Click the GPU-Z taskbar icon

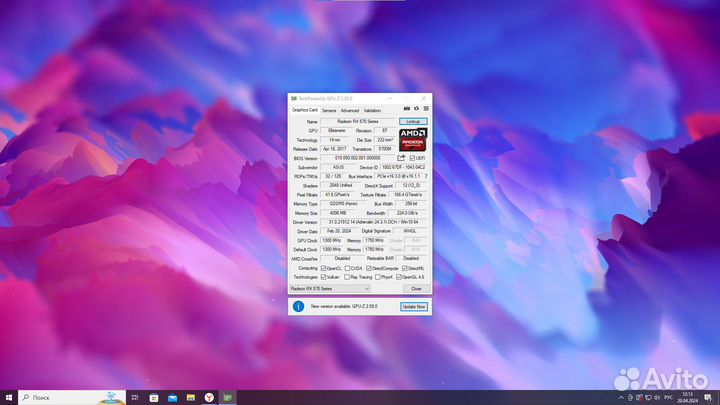(x=228, y=397)
